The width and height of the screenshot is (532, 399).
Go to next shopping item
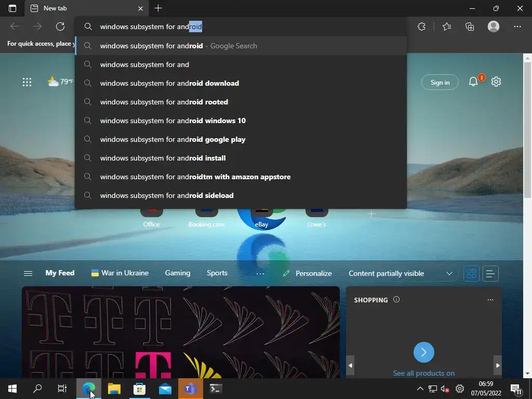click(x=498, y=365)
